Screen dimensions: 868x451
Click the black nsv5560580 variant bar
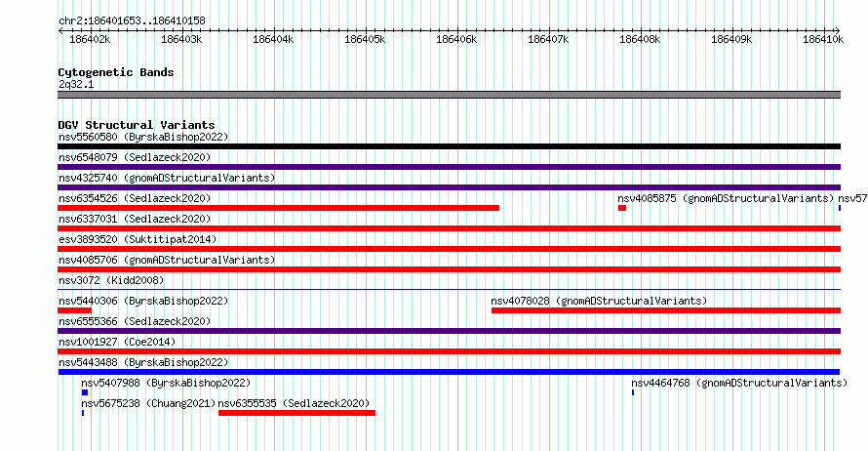(x=449, y=146)
